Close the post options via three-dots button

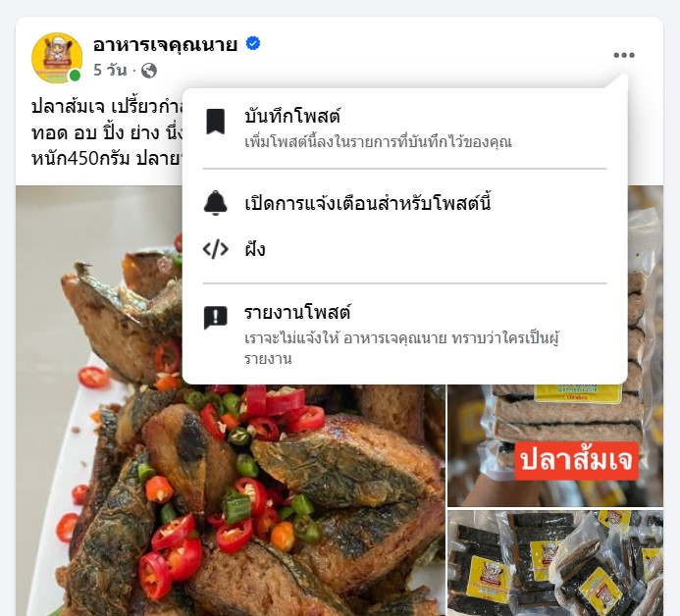coord(624,55)
